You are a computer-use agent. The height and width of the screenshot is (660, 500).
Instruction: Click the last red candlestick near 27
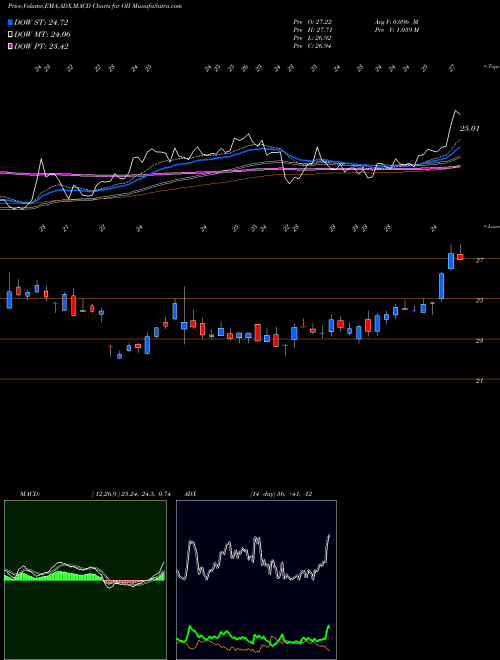(x=460, y=257)
